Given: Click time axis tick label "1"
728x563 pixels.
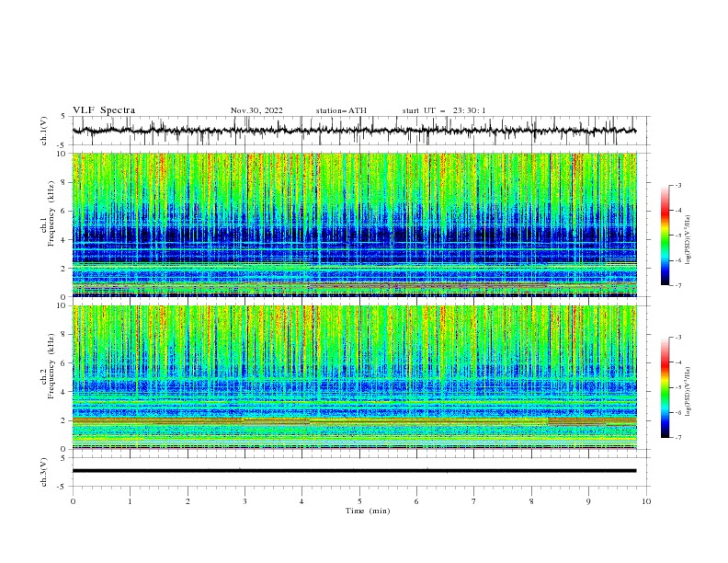Looking at the screenshot, I should [130, 501].
